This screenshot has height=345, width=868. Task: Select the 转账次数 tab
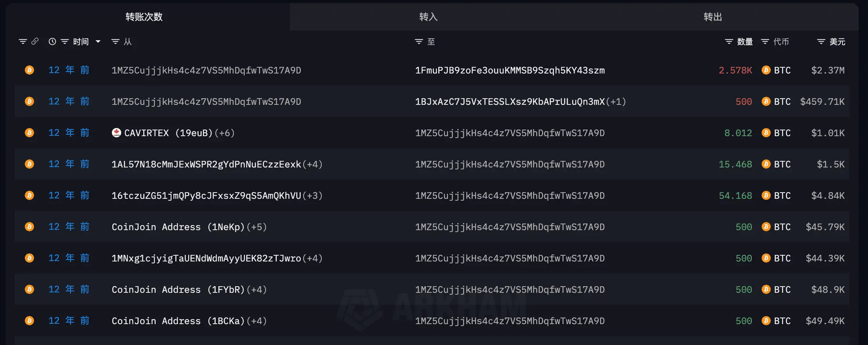click(144, 17)
